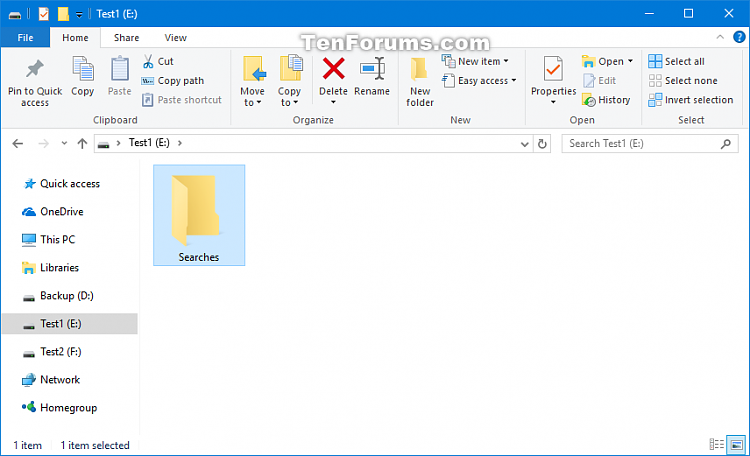Click Select all in ribbon
This screenshot has width=750, height=456.
tap(676, 61)
